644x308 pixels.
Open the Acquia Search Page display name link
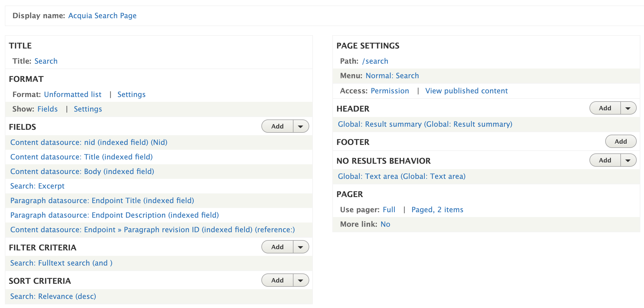(102, 16)
